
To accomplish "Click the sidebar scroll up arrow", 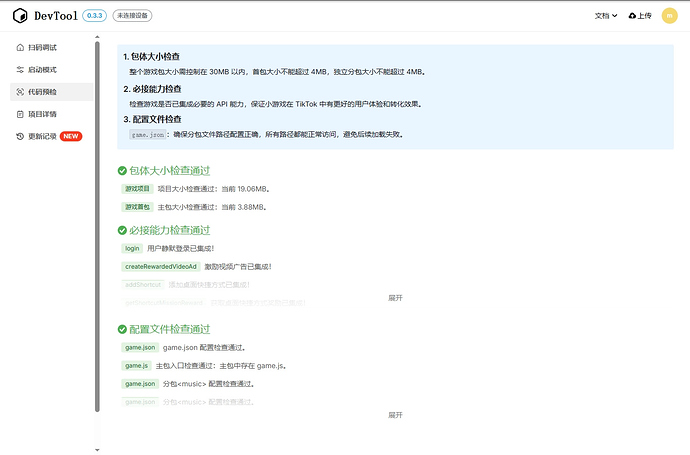I will click(97, 37).
